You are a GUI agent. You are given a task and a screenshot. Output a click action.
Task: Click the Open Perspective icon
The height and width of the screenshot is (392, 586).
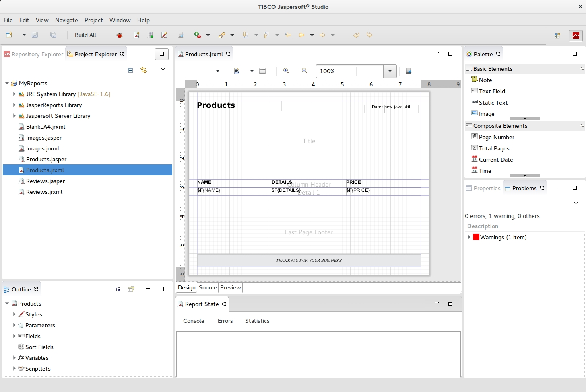[557, 35]
